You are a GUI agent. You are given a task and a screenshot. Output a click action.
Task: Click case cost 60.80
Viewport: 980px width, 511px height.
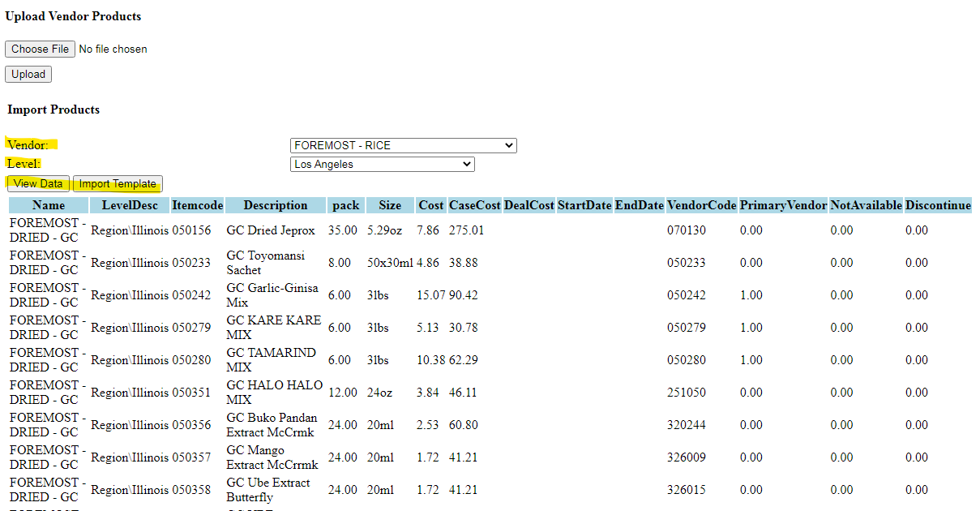464,425
